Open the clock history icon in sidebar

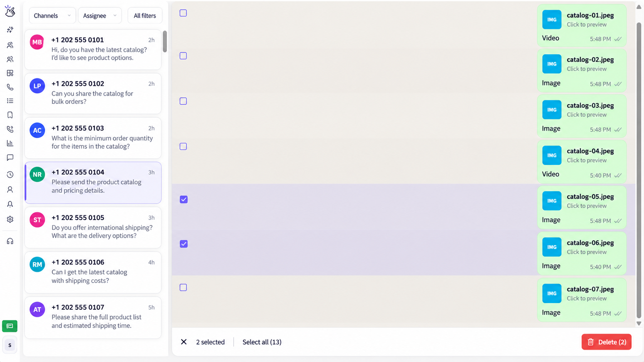pos(10,175)
